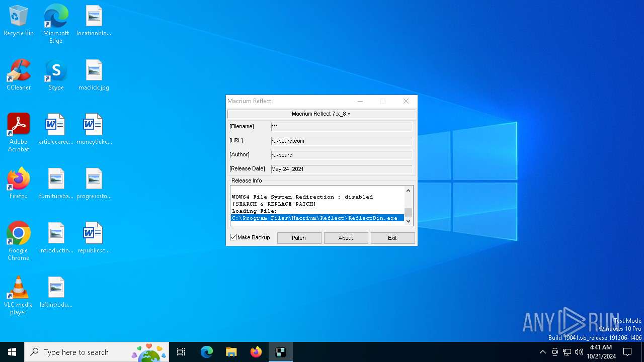Open Adobe Acrobat desktop shortcut
Image resolution: width=644 pixels, height=362 pixels.
coord(19,133)
